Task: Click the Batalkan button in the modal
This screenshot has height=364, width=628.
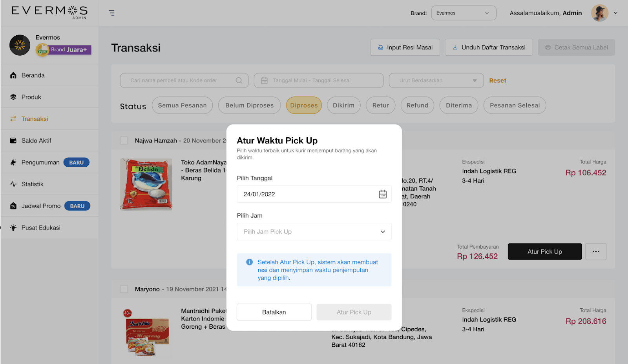Action: [274, 312]
